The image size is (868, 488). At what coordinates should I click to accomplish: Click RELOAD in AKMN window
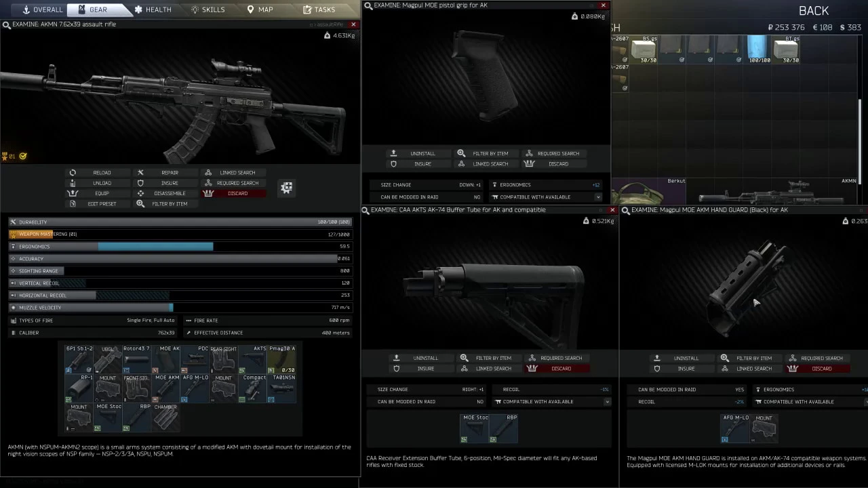(x=96, y=173)
